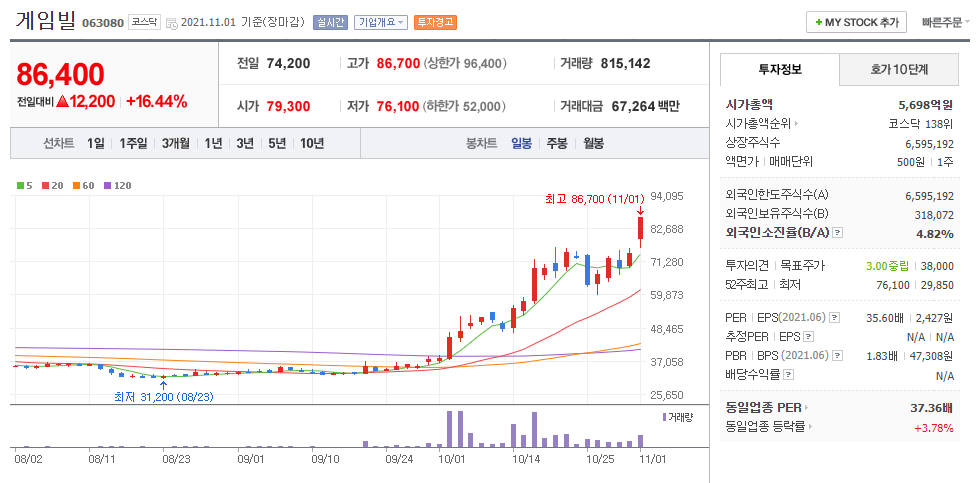Switch to the 호가10단계 tab
This screenshot has width=977, height=483.
[899, 69]
